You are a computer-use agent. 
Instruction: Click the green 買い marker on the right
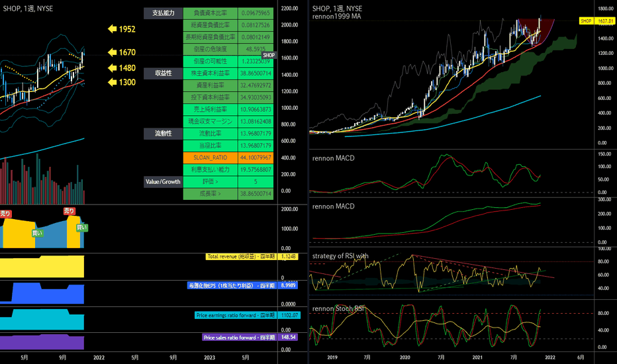click(x=82, y=228)
